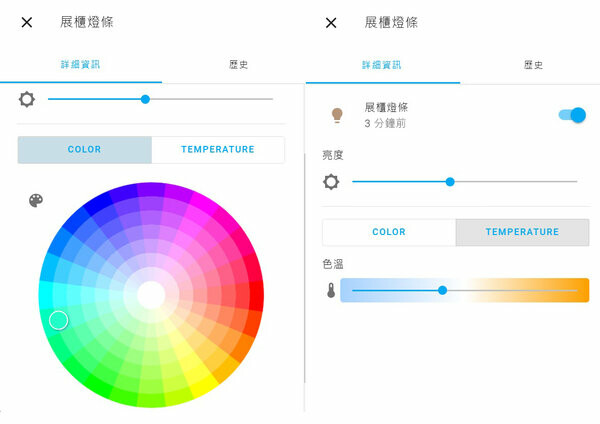Select TEMPERATURE mode in left panel
This screenshot has width=600, height=424.
point(218,150)
